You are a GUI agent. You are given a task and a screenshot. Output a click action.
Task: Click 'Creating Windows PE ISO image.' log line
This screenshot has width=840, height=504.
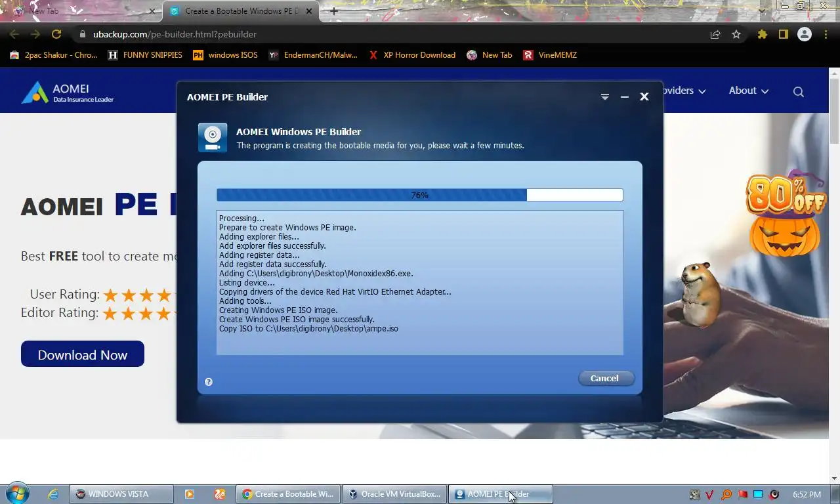(278, 310)
